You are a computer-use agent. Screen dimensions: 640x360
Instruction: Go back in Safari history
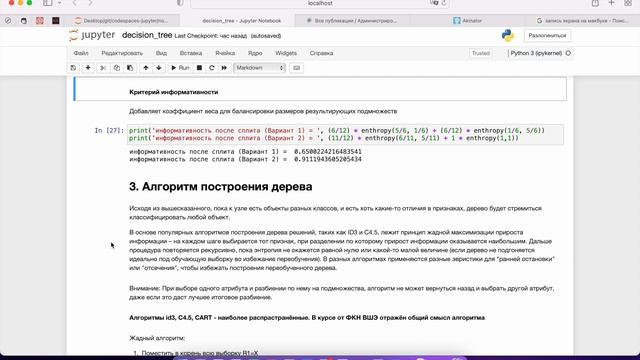(x=75, y=3)
